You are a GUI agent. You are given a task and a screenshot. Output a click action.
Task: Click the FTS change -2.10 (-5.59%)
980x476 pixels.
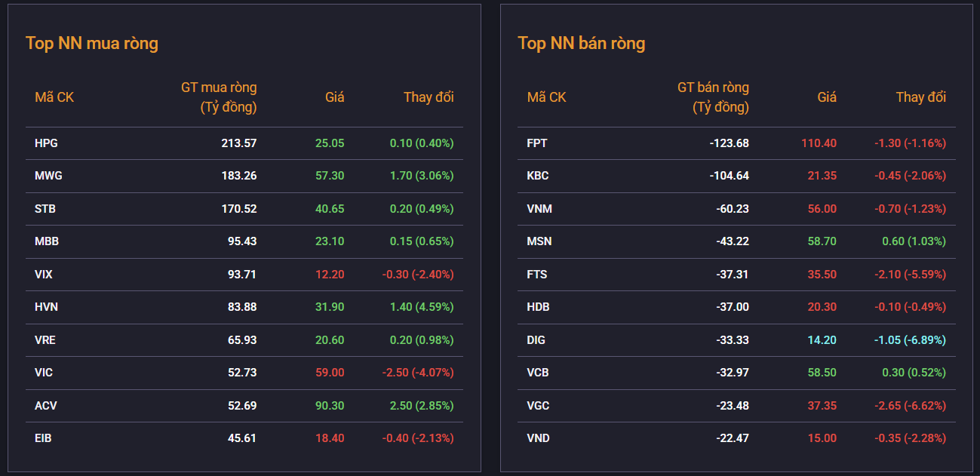(911, 274)
